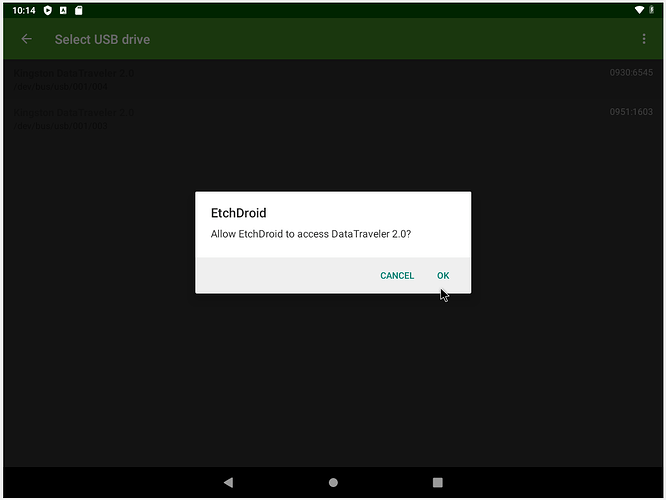This screenshot has height=500, width=666.
Task: Click the 0951:1603 device ID
Action: point(631,112)
